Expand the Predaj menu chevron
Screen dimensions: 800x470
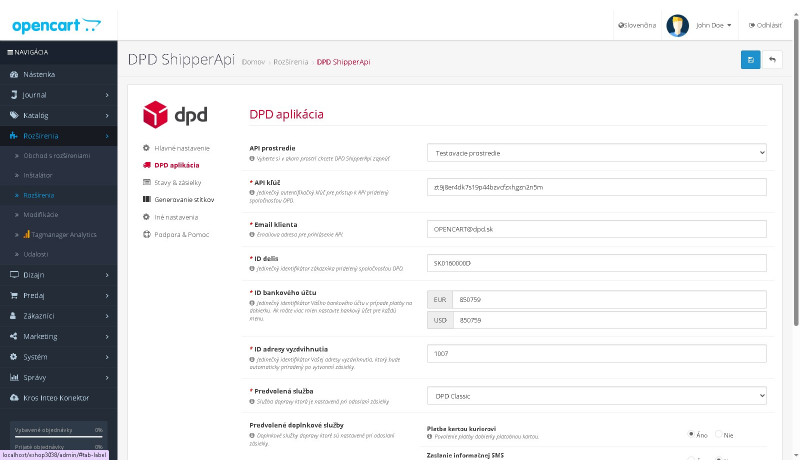107,295
